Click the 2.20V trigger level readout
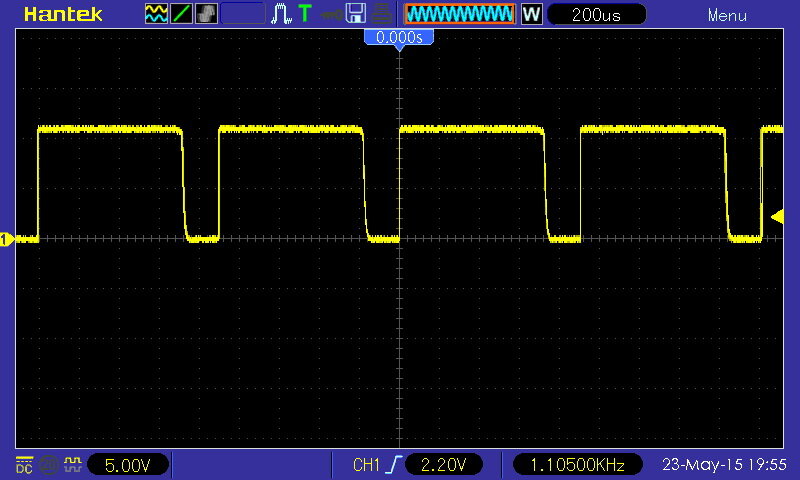800x480 pixels. click(x=443, y=465)
